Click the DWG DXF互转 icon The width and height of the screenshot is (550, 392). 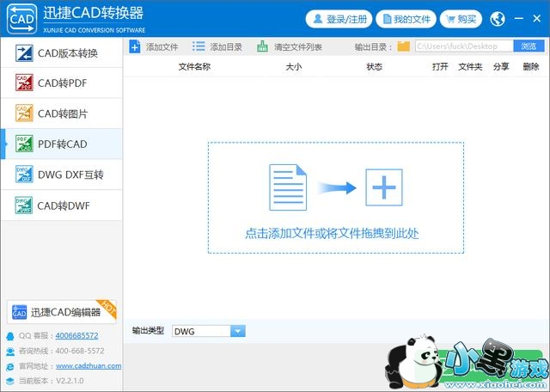tap(24, 175)
